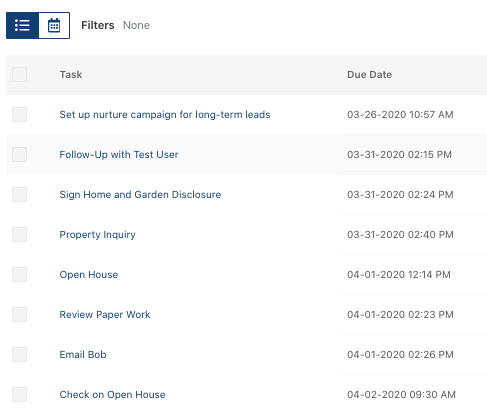
Task: Switch to list view icon
Action: coord(22,25)
